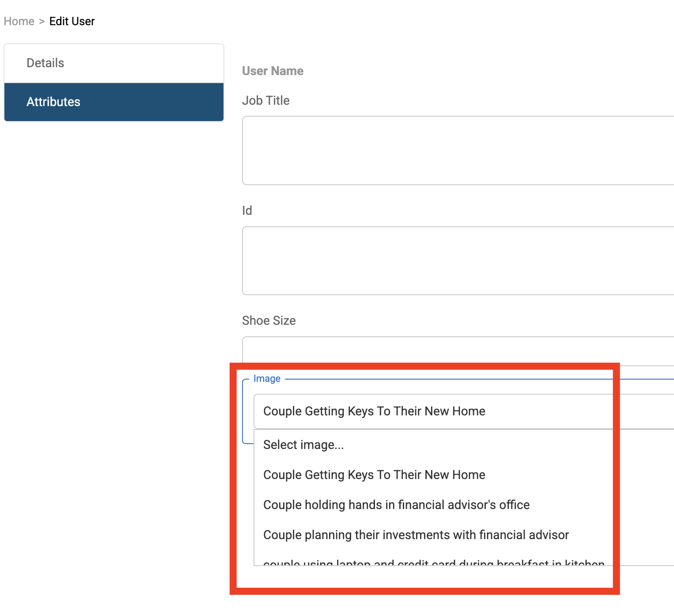Go back via the Home breadcrumb
Image resolution: width=674 pixels, height=616 pixels.
click(x=19, y=21)
